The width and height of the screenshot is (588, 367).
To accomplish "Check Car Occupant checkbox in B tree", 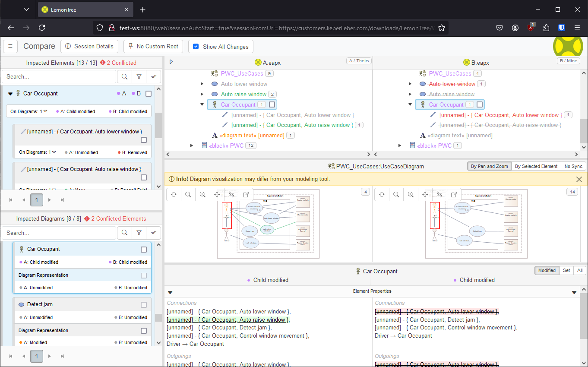I will click(x=480, y=104).
